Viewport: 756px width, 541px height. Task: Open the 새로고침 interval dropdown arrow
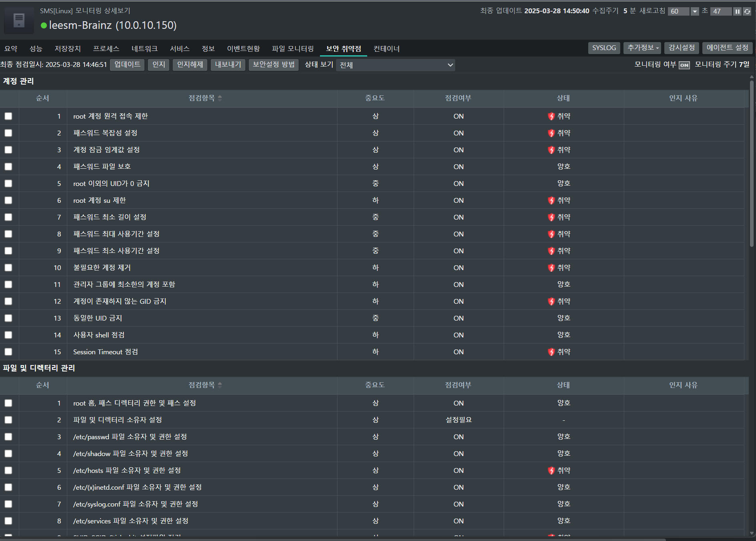695,12
